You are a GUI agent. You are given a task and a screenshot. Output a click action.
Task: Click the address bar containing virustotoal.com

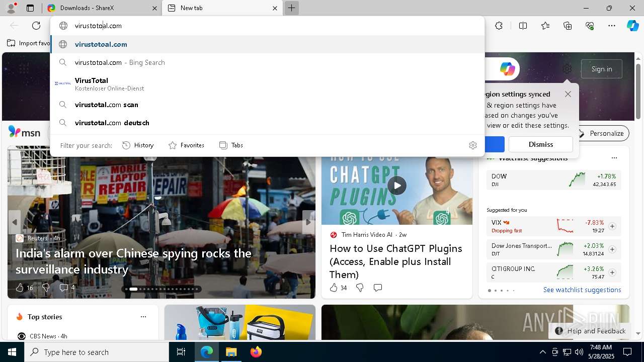(267, 26)
